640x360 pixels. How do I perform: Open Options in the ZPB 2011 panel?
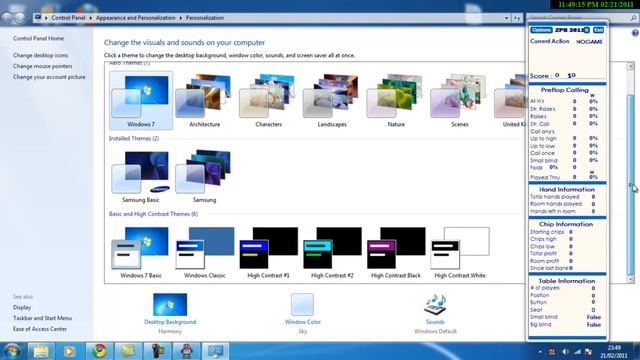tap(541, 30)
